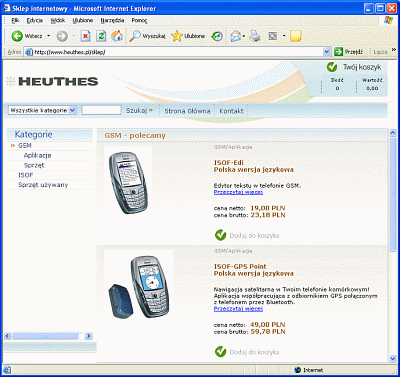The height and width of the screenshot is (377, 400).
Task: Click the 19,00 PLN net price
Action: pyautogui.click(x=268, y=208)
